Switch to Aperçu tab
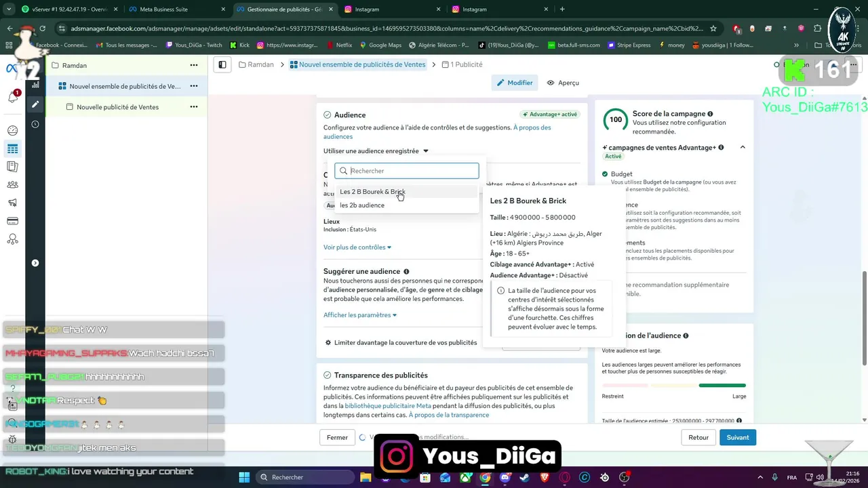Image resolution: width=868 pixels, height=488 pixels. (563, 83)
